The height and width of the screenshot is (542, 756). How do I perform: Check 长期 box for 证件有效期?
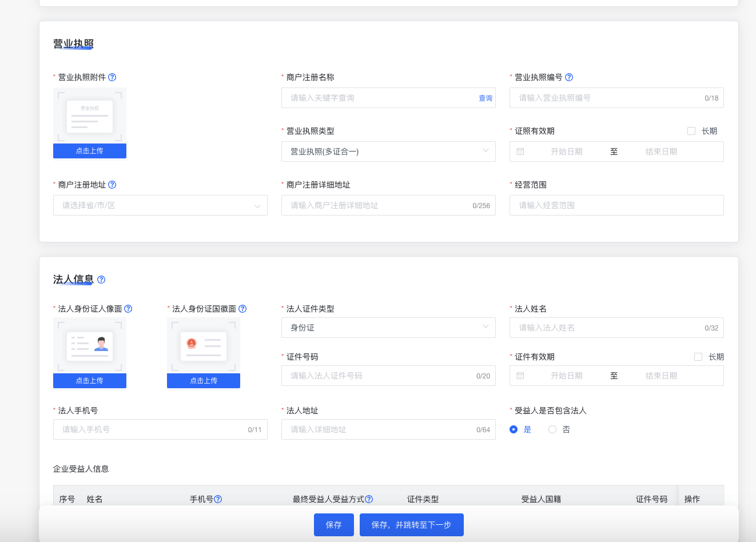[x=698, y=357]
